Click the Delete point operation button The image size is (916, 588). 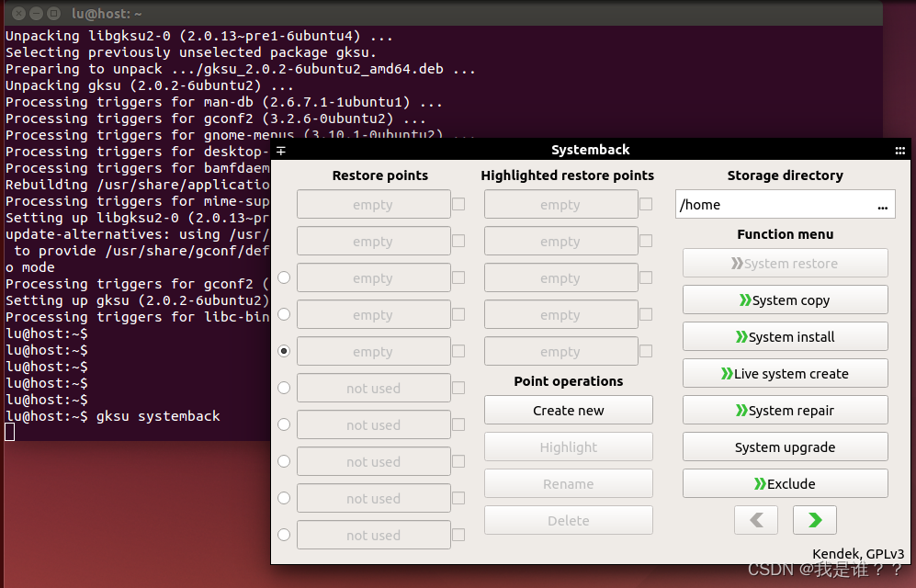569,520
